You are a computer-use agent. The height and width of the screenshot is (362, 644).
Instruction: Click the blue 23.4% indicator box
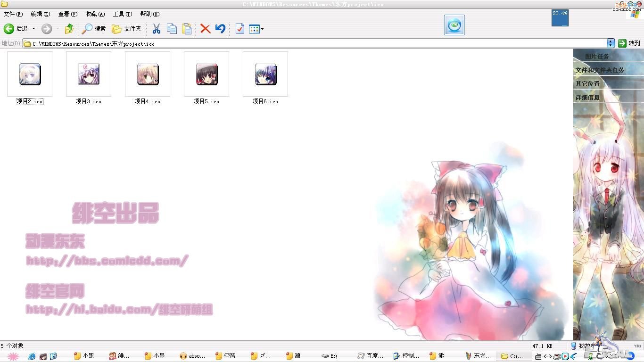pos(560,18)
